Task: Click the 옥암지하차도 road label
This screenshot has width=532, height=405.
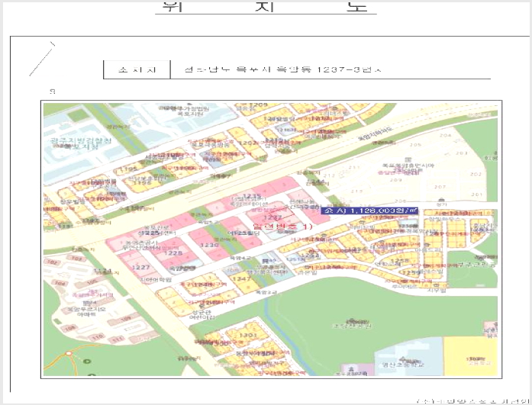Action: click(376, 133)
